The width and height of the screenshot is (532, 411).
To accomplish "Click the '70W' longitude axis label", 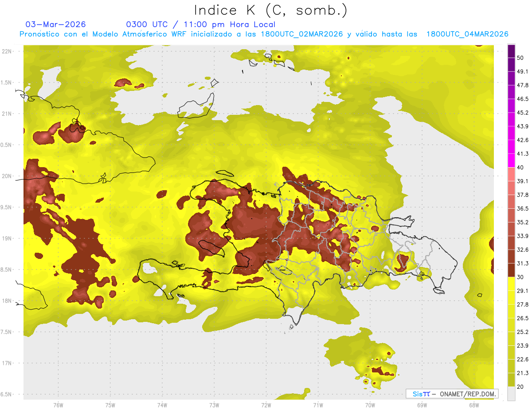I will click(370, 405).
